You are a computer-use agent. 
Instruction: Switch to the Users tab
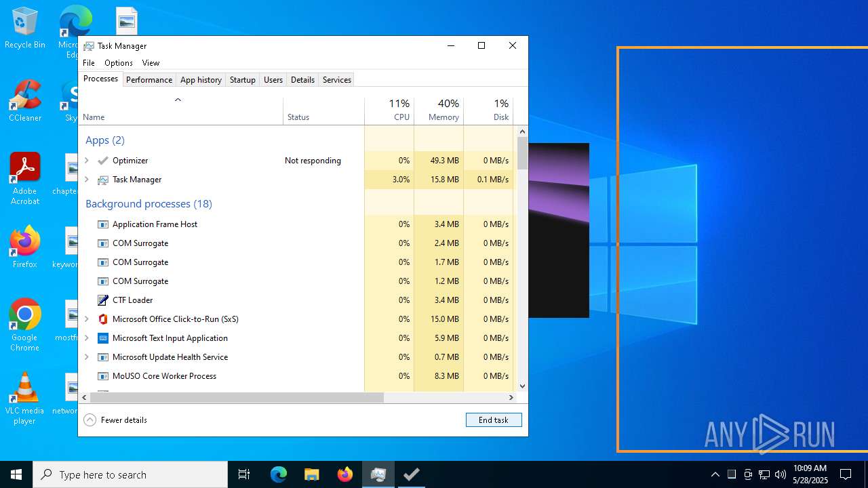click(x=273, y=80)
